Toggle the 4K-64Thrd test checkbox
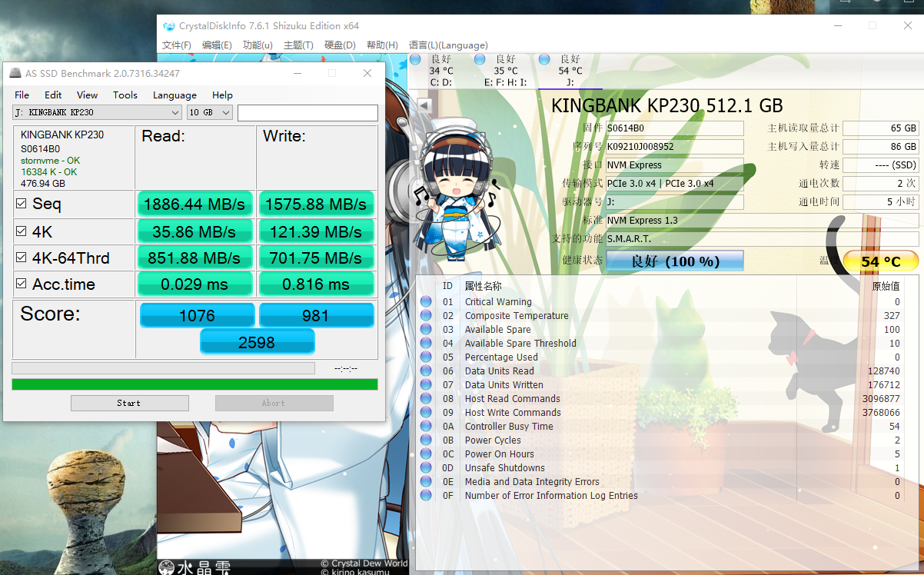This screenshot has height=575, width=924. (22, 258)
